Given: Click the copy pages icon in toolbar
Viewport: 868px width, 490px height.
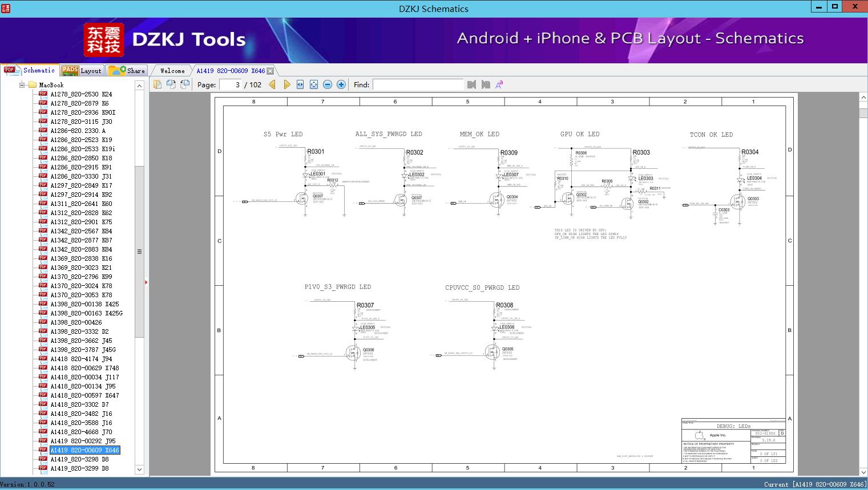Looking at the screenshot, I should pos(157,84).
